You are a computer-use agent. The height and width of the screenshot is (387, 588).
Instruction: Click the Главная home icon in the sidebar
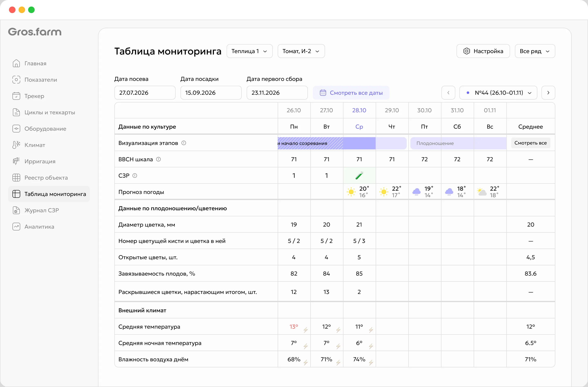(16, 63)
